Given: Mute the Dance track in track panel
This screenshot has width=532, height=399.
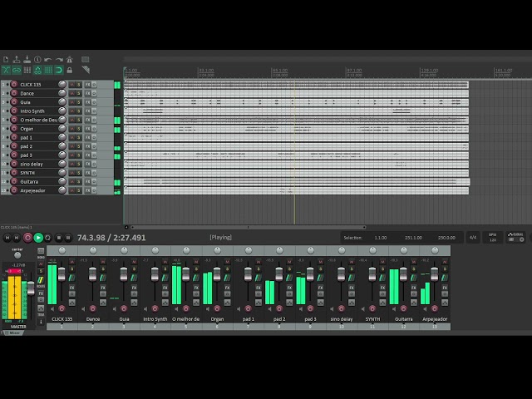Looking at the screenshot, I should coord(71,93).
